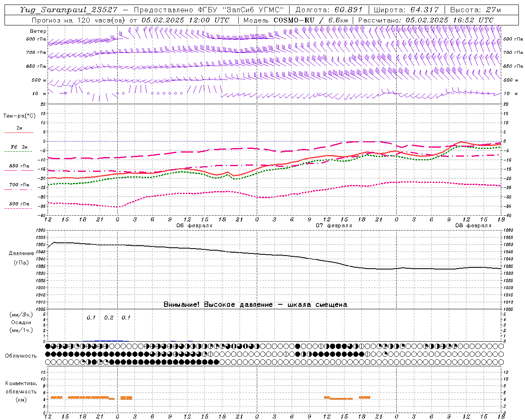Click the 0.2 precipitation amount value
The image size is (525, 420).
coord(109,318)
